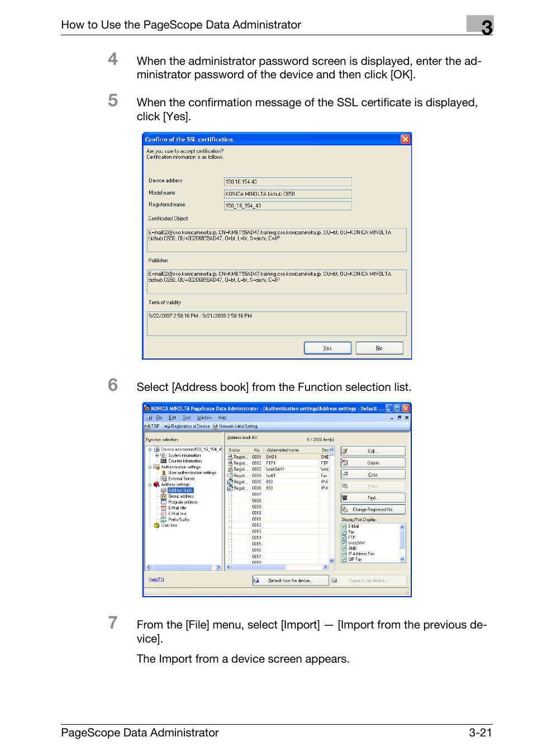Click the Delete button
Viewport: 533px width, 756px height.
373,463
